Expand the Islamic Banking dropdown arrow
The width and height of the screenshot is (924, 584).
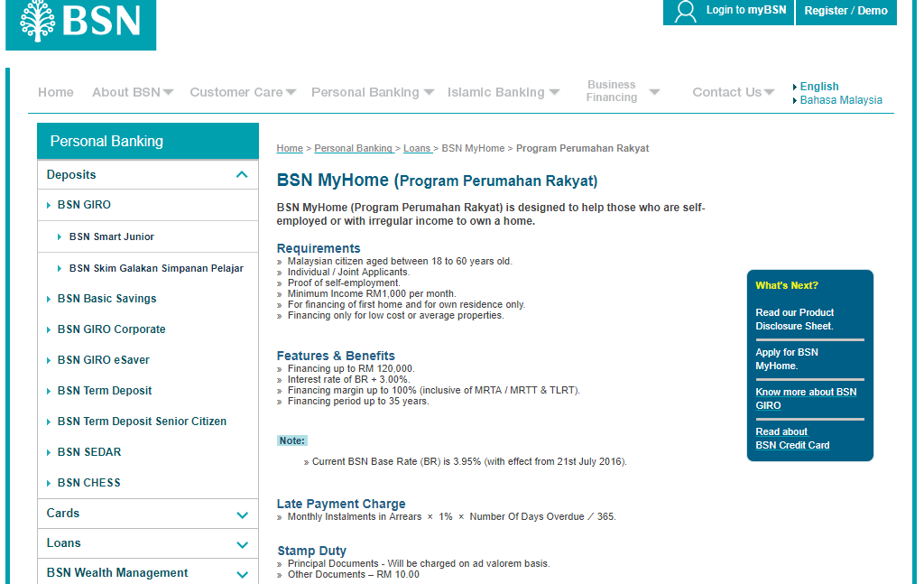pyautogui.click(x=554, y=93)
